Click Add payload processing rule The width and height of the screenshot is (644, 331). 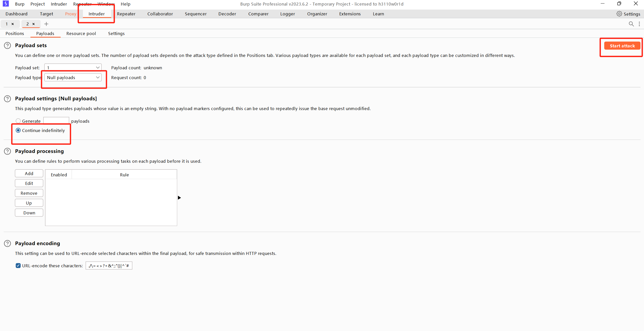(x=29, y=174)
